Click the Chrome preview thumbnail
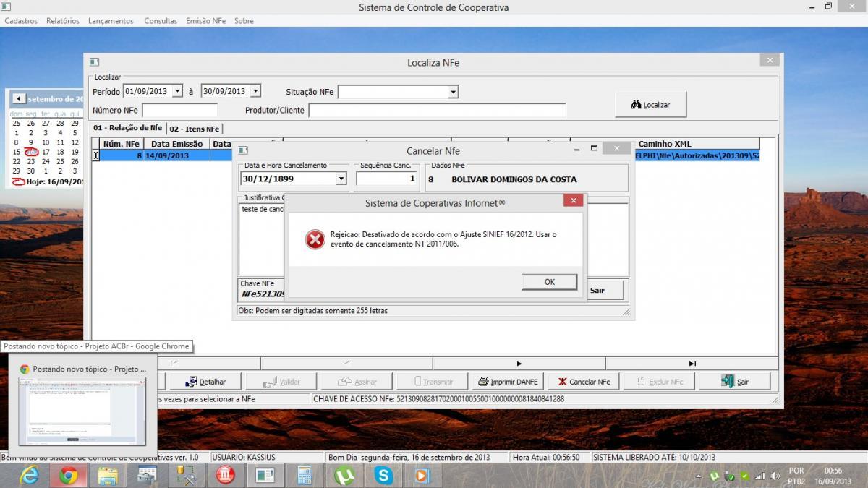The height and width of the screenshot is (488, 868). [x=82, y=411]
